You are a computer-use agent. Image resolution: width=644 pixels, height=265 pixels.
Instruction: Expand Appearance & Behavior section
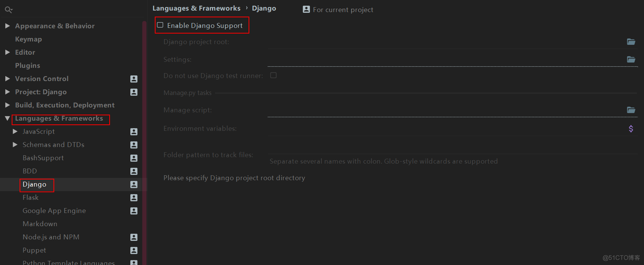[7, 26]
